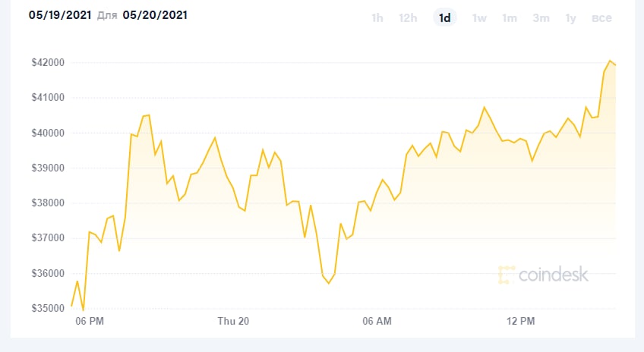Show the 1y time range
Viewport: 644px width, 352px height.
click(570, 18)
